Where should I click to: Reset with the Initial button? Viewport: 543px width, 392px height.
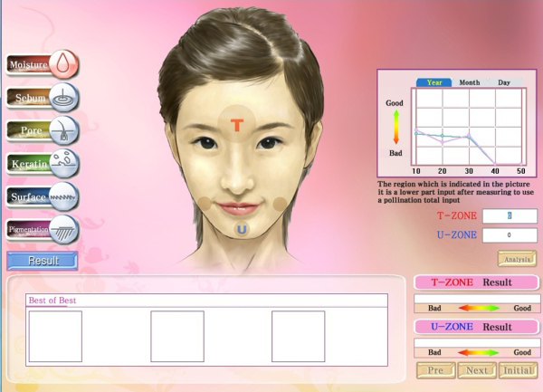pos(519,370)
